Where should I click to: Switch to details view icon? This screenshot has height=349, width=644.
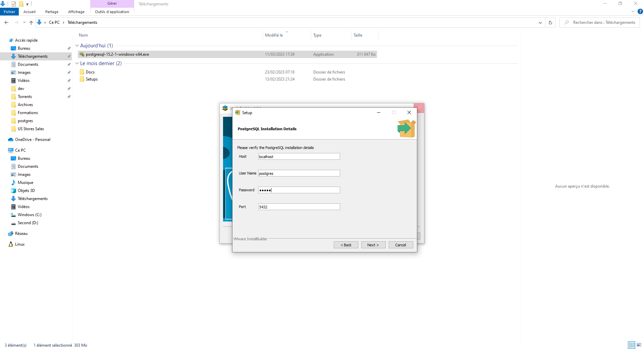click(x=632, y=345)
